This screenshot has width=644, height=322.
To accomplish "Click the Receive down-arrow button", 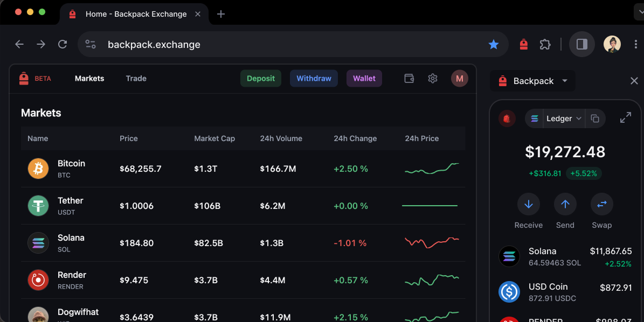I will click(529, 204).
